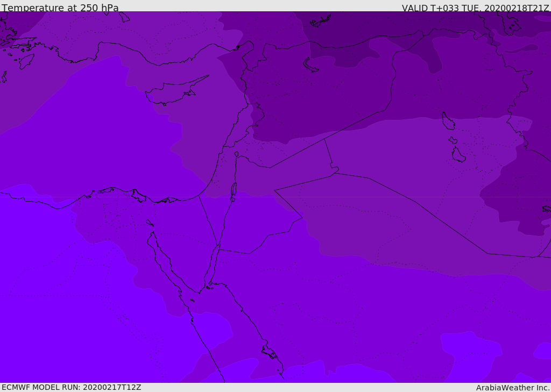
Task: Click the 'VALID T+033 TUE. 20200218T21Z' label
Action: click(x=476, y=8)
